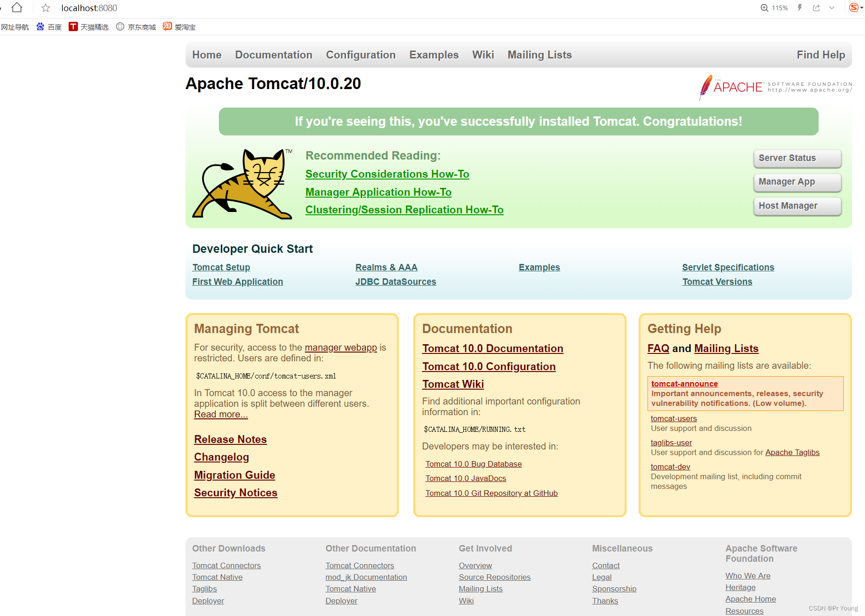The image size is (865, 616).
Task: Open the tomcat-dev mailing list
Action: click(671, 467)
